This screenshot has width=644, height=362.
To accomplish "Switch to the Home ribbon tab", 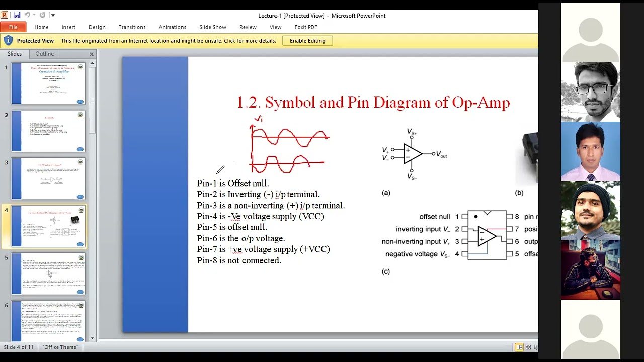I will click(41, 27).
